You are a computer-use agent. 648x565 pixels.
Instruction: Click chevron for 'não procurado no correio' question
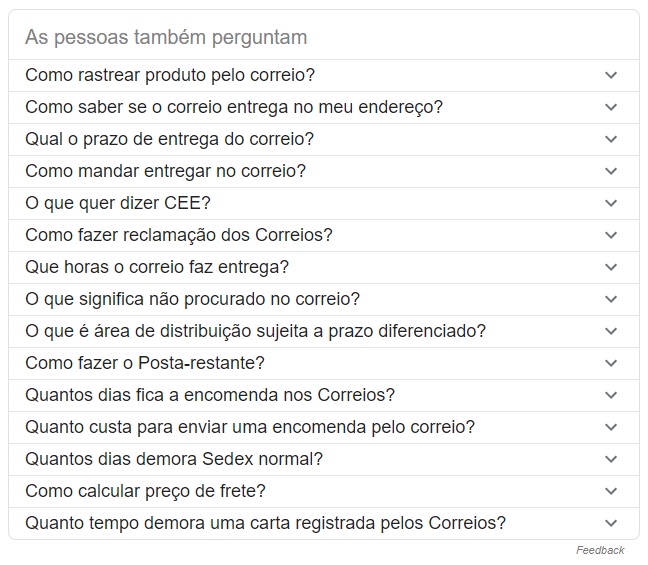pos(611,299)
